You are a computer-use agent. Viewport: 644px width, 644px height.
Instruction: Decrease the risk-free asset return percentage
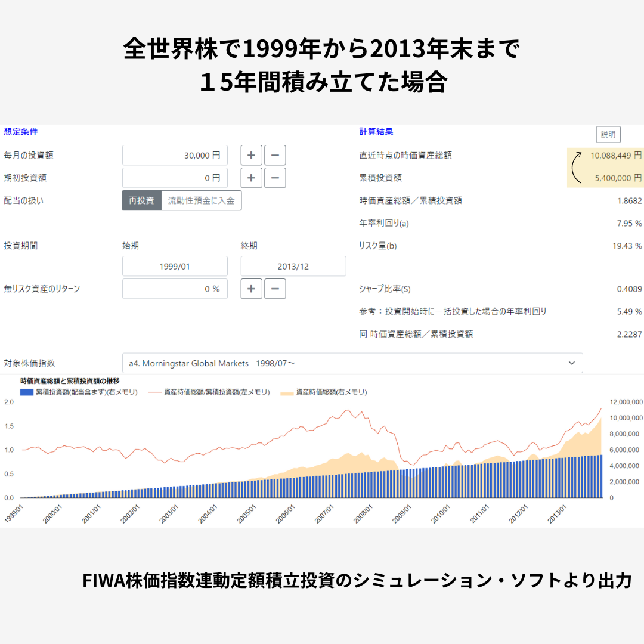click(275, 289)
